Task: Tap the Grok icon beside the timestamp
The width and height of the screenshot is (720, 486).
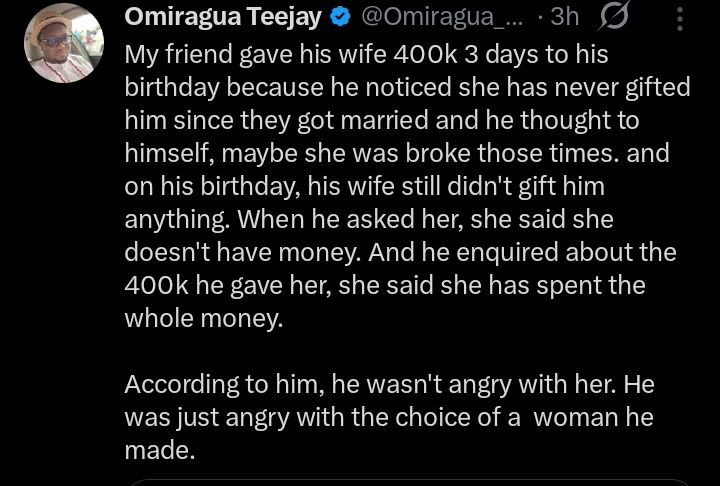Action: (x=616, y=18)
